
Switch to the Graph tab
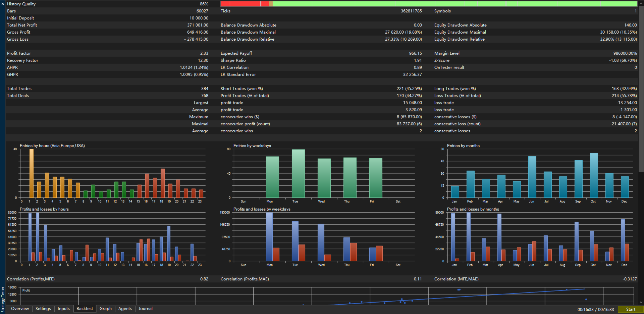coord(106,309)
